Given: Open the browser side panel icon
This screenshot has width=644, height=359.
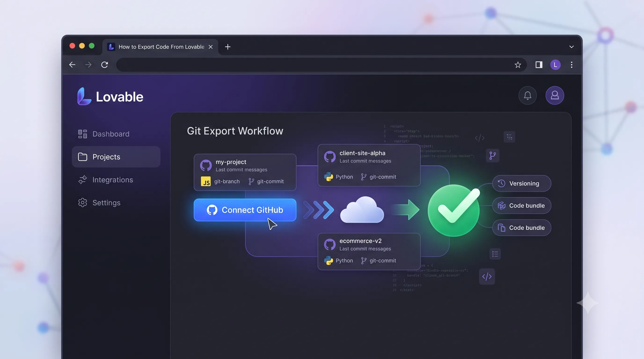Looking at the screenshot, I should tap(539, 65).
